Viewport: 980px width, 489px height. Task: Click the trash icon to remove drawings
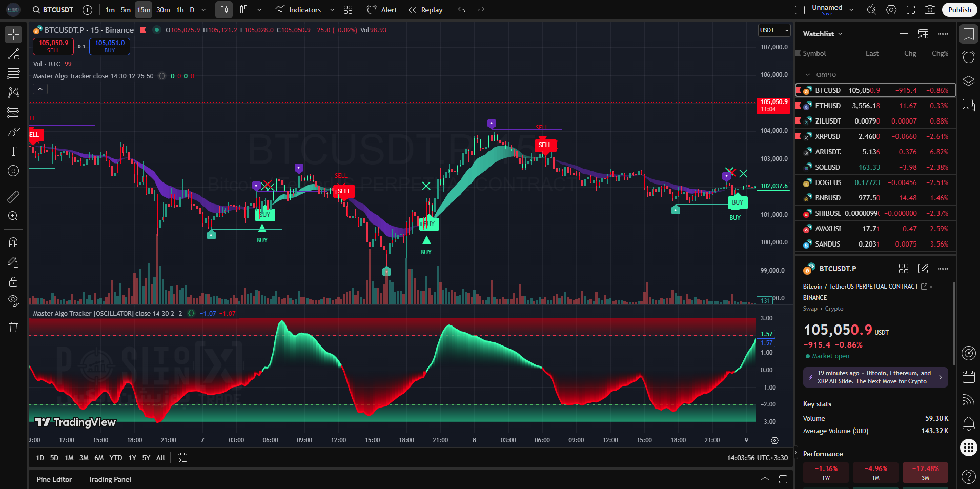[x=13, y=327]
